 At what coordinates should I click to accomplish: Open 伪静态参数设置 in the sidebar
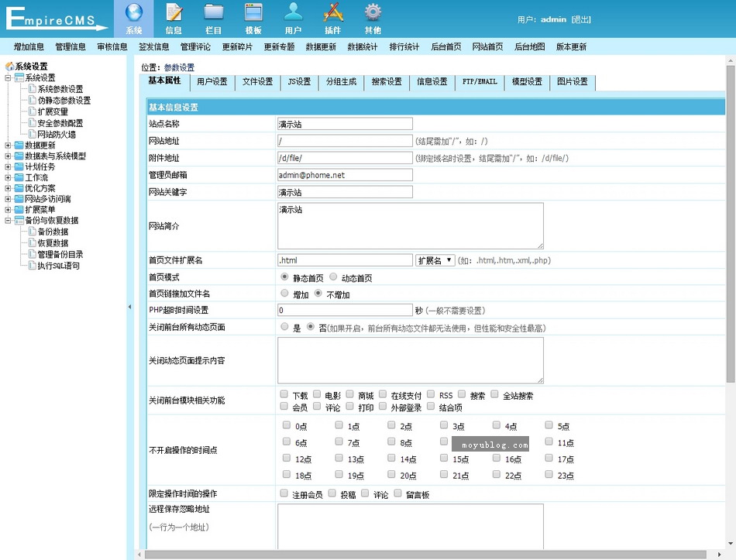(64, 101)
